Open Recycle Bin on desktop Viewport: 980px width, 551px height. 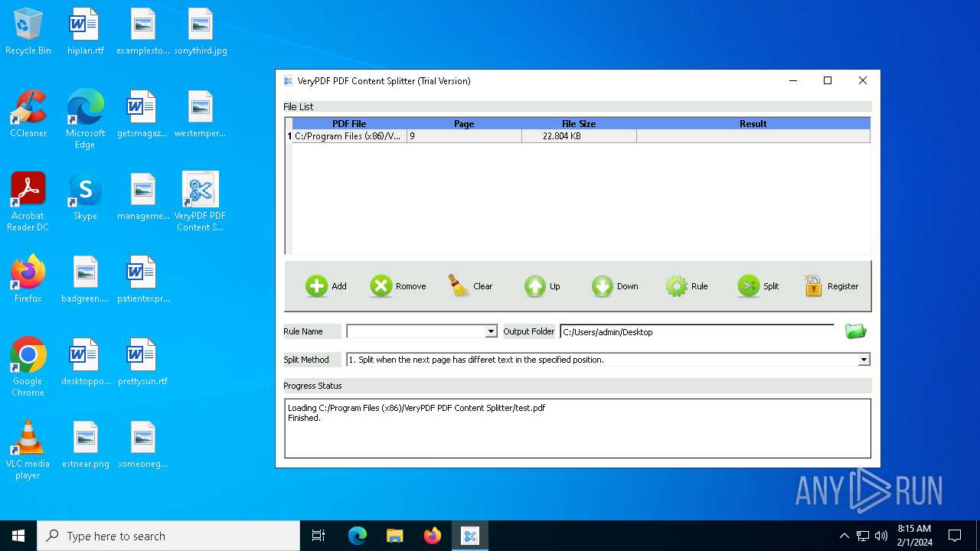click(x=28, y=32)
